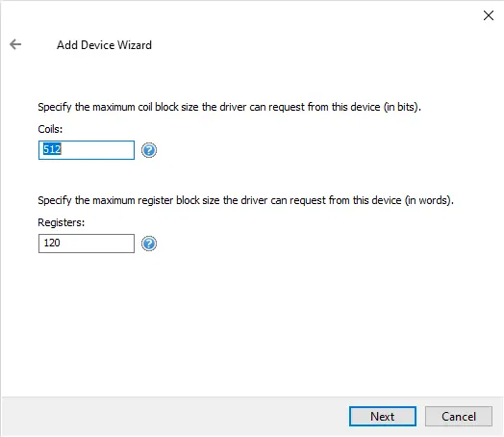Click the highlighted 512 value
The image size is (504, 437).
click(52, 149)
